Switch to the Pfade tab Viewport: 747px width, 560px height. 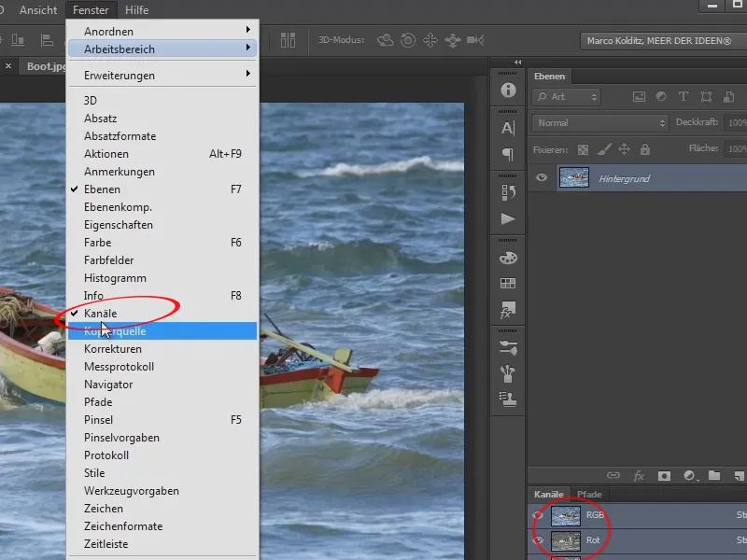tap(589, 495)
